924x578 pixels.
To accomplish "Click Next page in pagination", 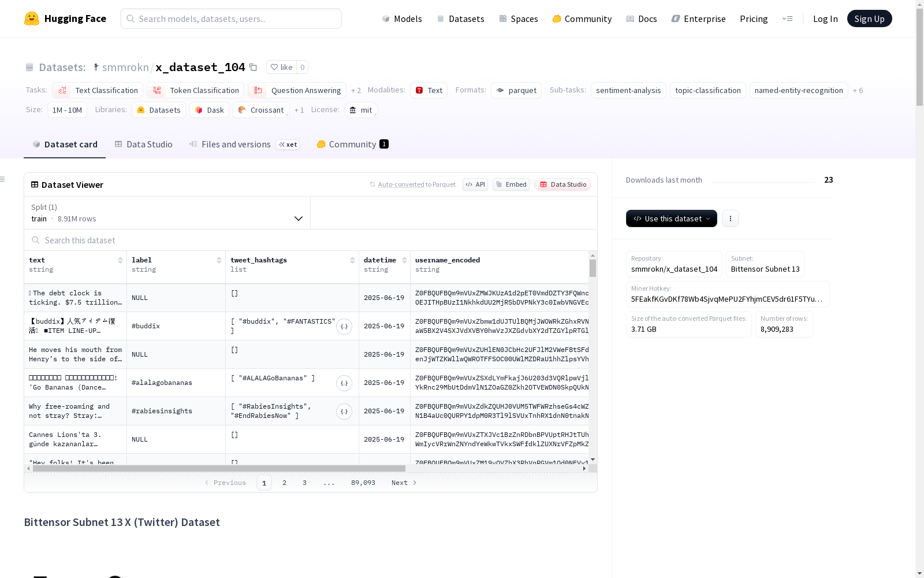I will (x=404, y=483).
